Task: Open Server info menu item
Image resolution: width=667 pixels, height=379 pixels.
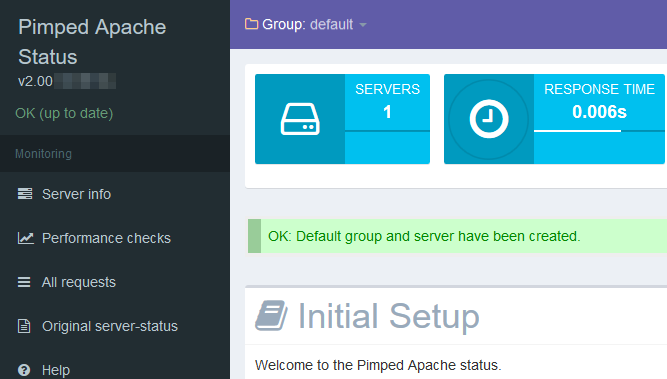Action: pyautogui.click(x=115, y=194)
